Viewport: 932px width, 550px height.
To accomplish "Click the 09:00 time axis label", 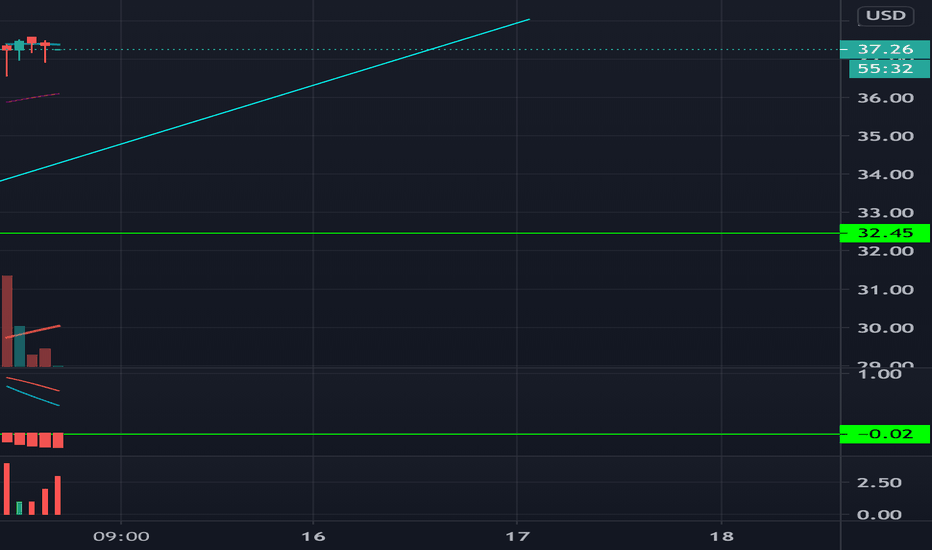I will (121, 536).
